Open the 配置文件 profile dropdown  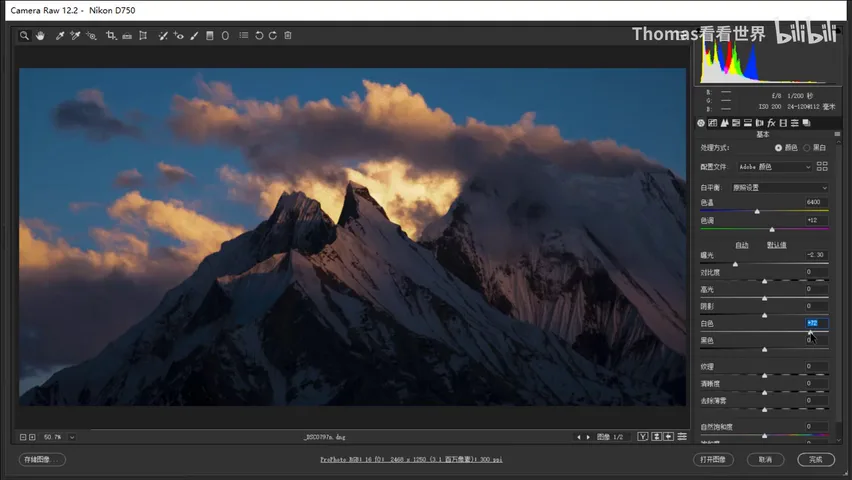click(x=774, y=167)
